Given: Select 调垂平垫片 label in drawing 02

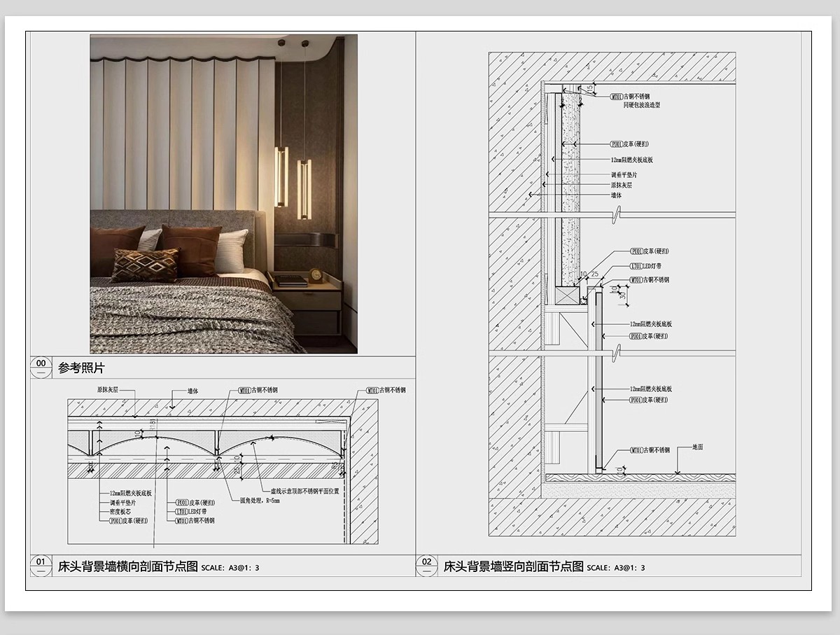Looking at the screenshot, I should tap(624, 175).
